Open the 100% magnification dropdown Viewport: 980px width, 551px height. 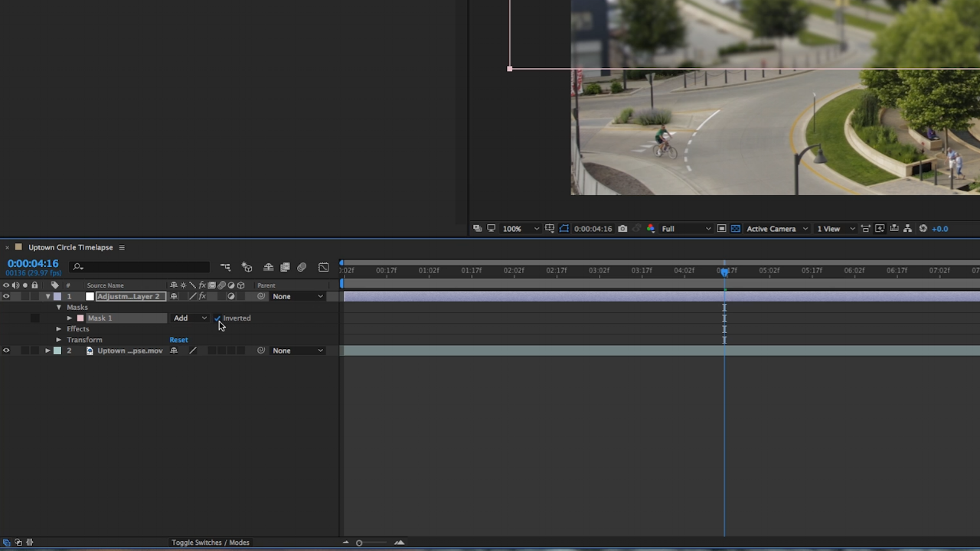521,229
